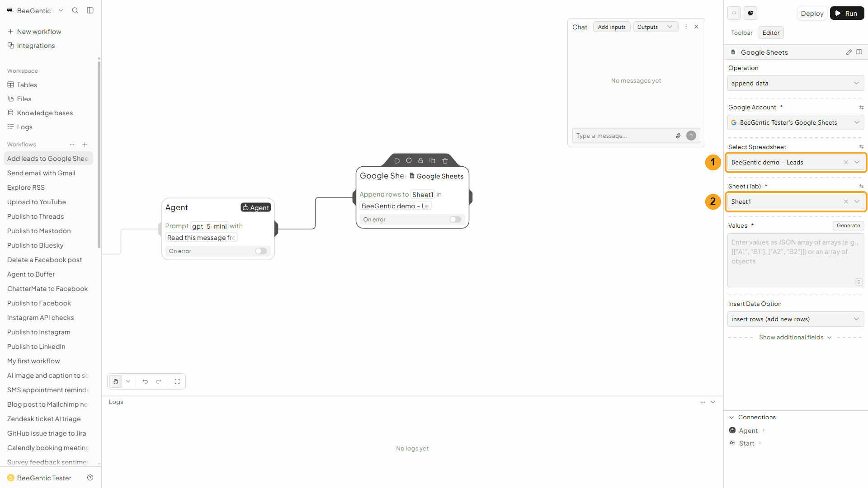Run the workflow

pyautogui.click(x=847, y=13)
